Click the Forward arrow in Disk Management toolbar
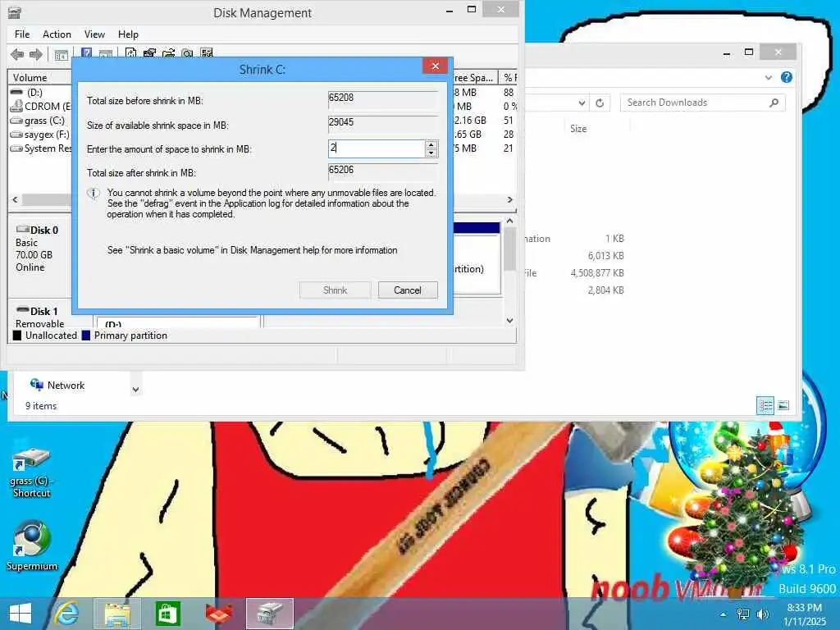Screen dimensions: 840x630 [x=36, y=54]
